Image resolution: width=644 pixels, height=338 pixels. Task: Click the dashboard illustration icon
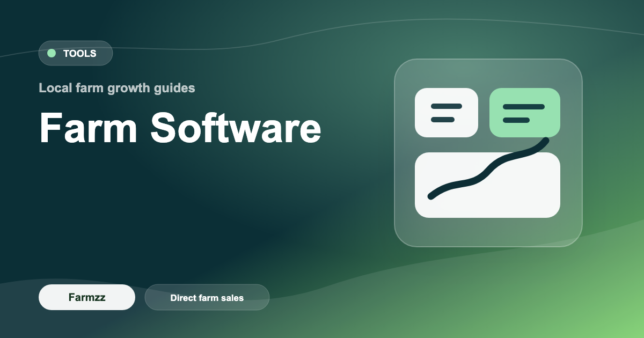click(488, 153)
